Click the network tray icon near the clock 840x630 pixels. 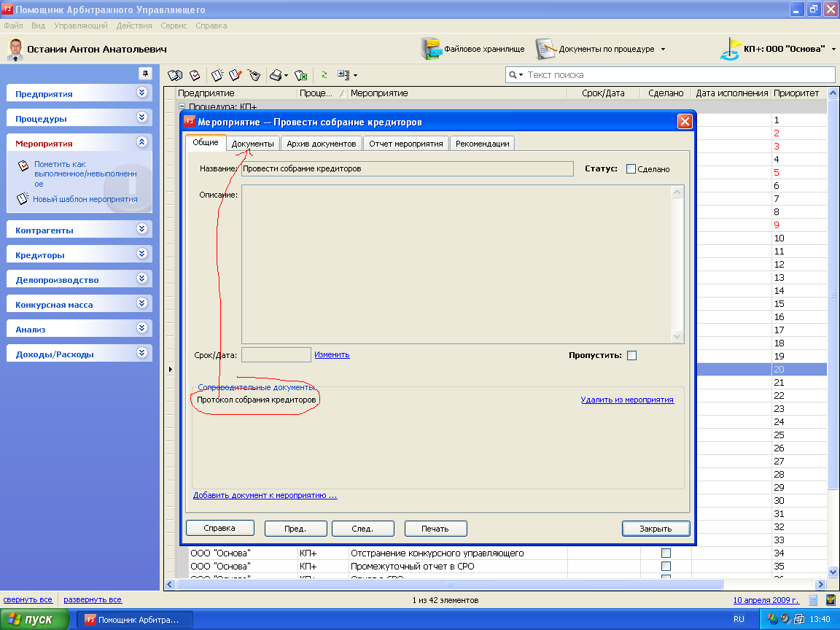(798, 619)
